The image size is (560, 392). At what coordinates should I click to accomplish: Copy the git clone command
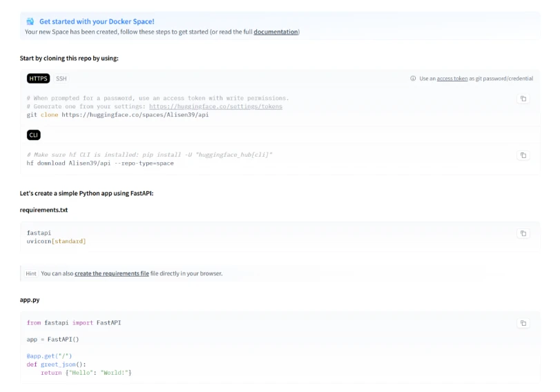click(x=523, y=99)
